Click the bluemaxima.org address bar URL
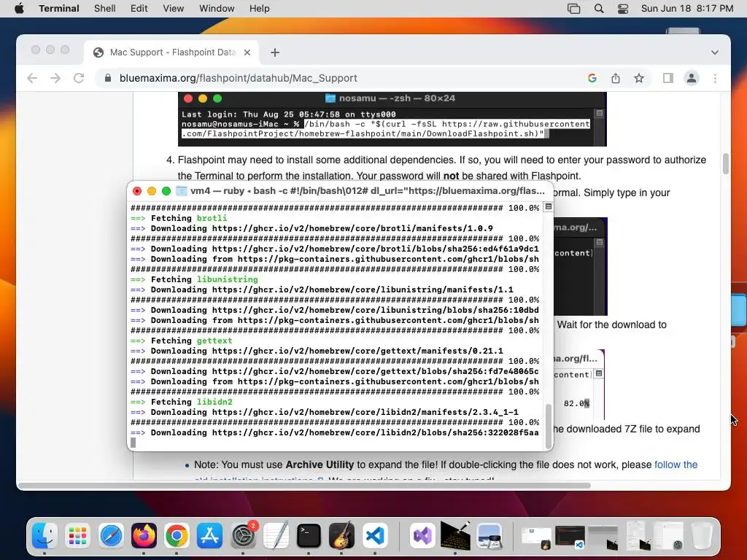This screenshot has height=560, width=747. [x=239, y=78]
